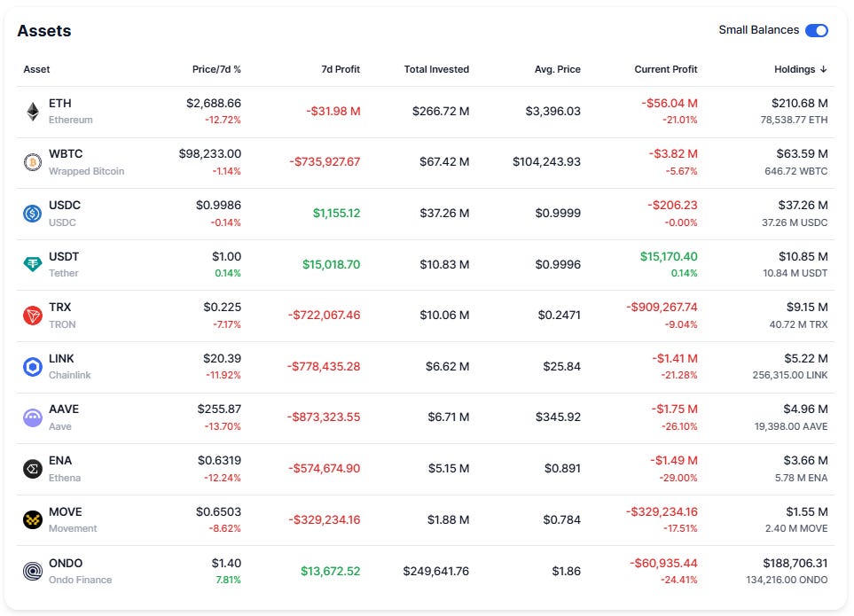Sort by 7d Profit column header
Image resolution: width=854 pixels, height=616 pixels.
[341, 69]
